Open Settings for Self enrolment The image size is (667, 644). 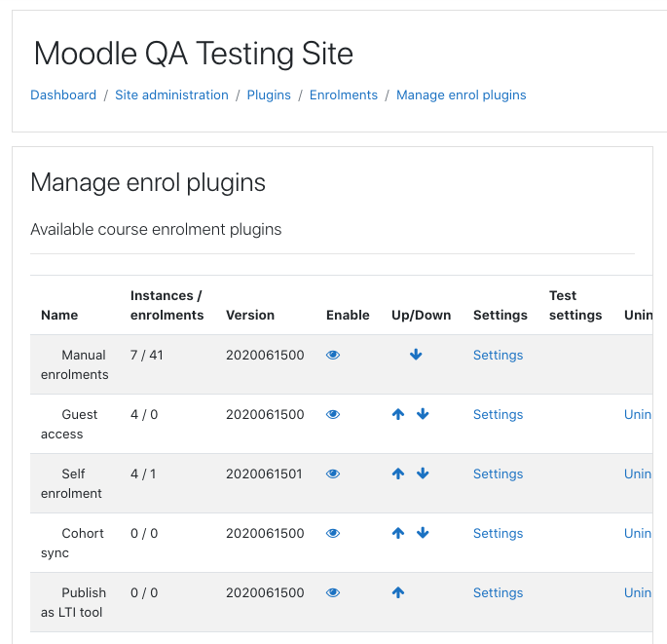499,474
